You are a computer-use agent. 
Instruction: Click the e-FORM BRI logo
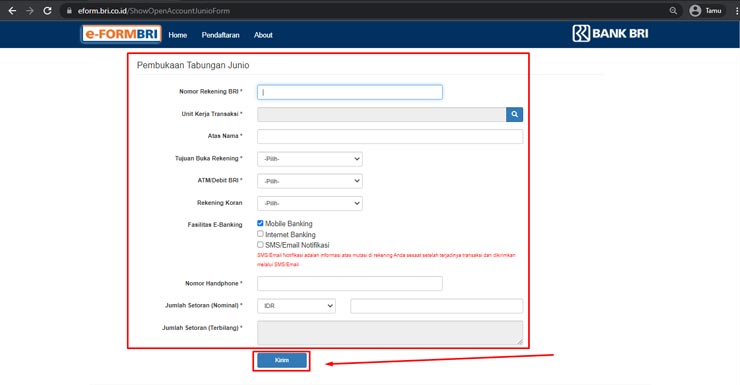(x=121, y=34)
